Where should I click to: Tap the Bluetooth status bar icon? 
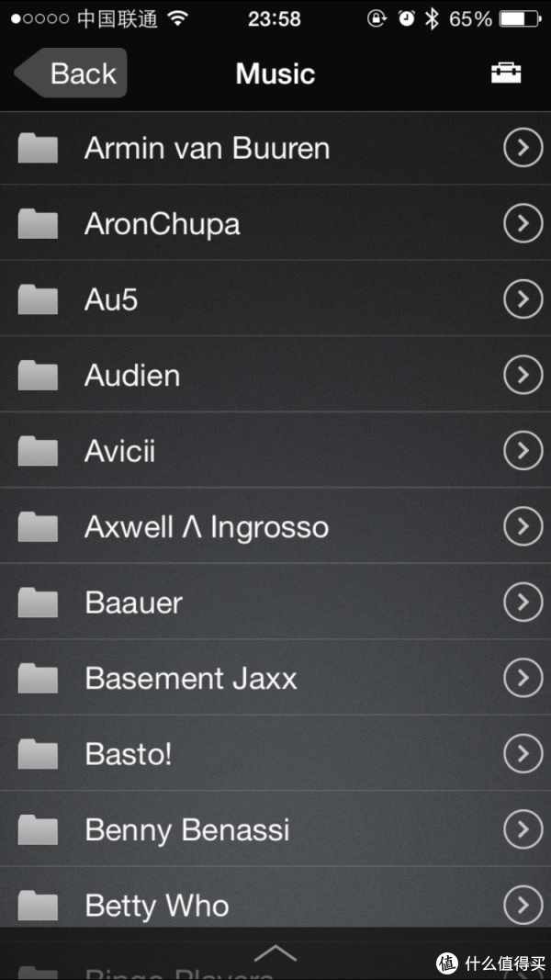pos(431,18)
